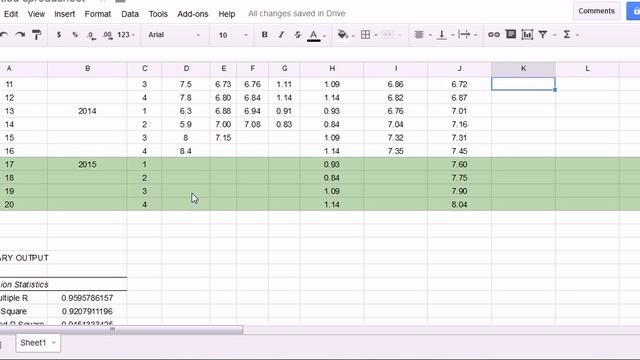Viewport: 640px width, 360px height.
Task: Open the Format menu
Action: point(98,14)
